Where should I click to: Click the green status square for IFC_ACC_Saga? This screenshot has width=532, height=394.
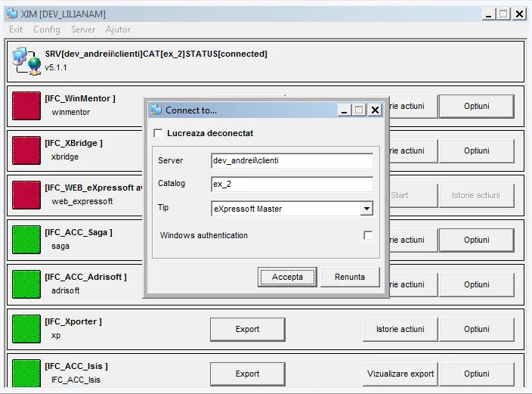[26, 240]
